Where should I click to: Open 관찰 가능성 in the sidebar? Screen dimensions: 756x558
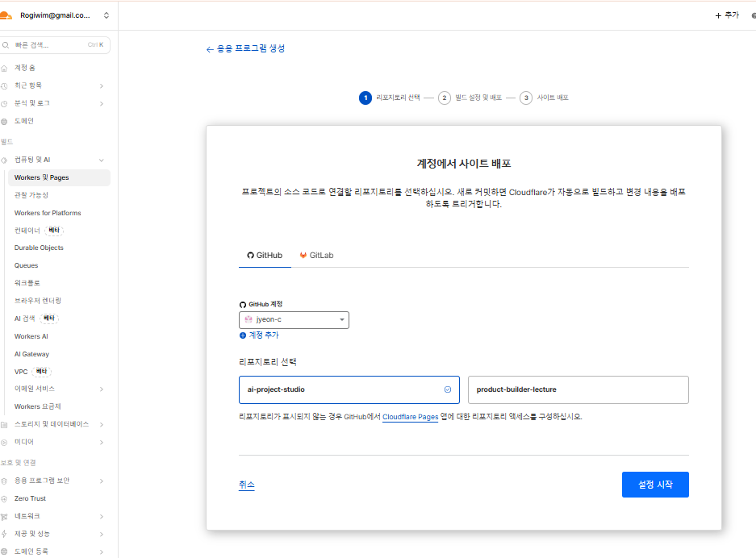[31, 195]
